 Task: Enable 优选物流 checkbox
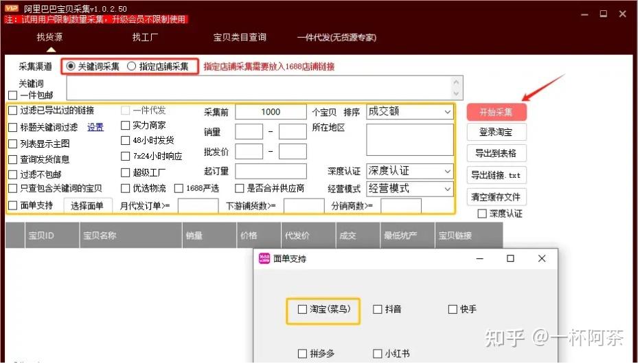click(125, 188)
